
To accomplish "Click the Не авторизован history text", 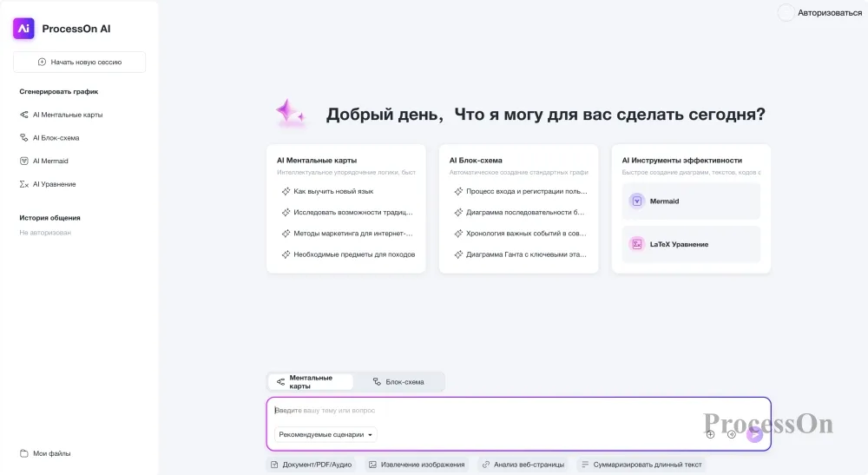I will click(x=45, y=233).
